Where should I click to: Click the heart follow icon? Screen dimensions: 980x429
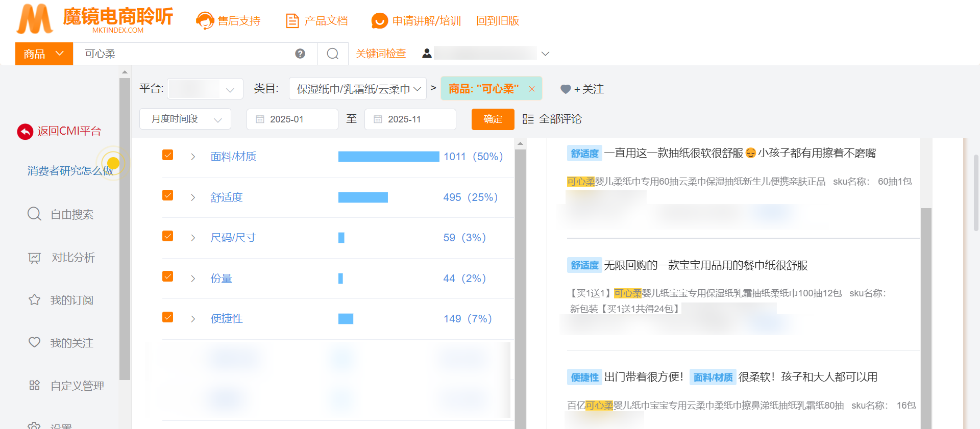pos(565,89)
